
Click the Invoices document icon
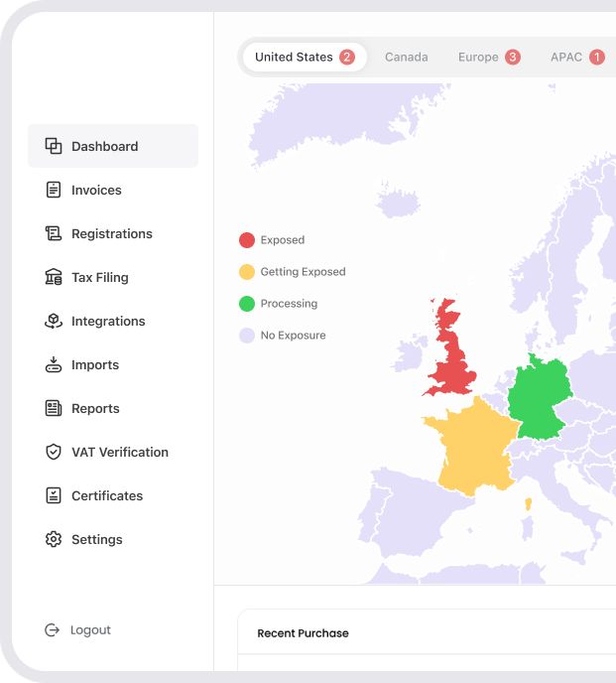54,190
